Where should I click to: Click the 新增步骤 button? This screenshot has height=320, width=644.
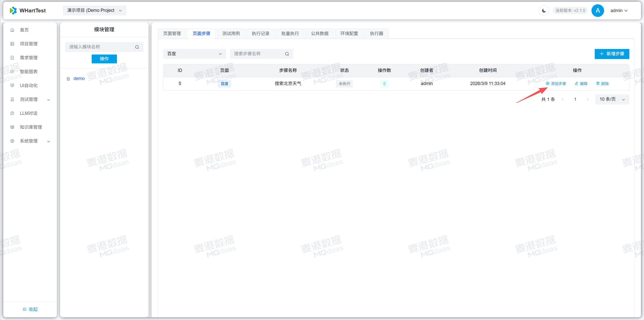[612, 54]
